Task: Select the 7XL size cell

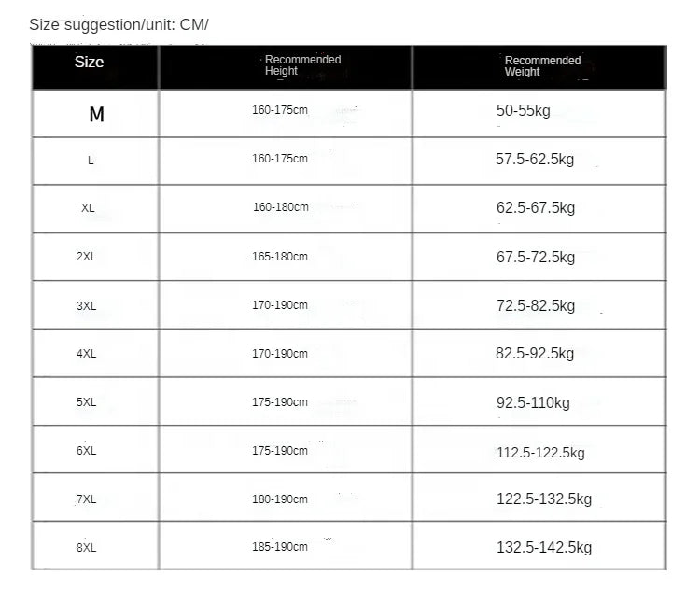Action: click(87, 499)
